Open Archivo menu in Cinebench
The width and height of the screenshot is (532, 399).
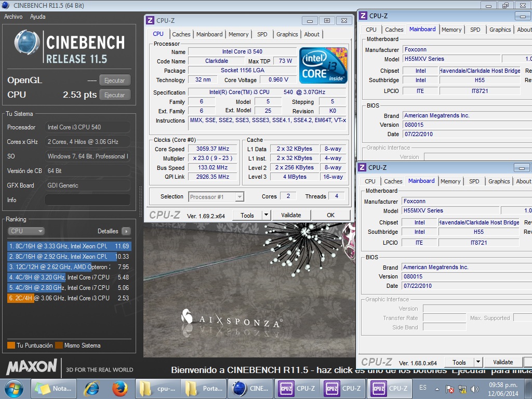tap(13, 17)
